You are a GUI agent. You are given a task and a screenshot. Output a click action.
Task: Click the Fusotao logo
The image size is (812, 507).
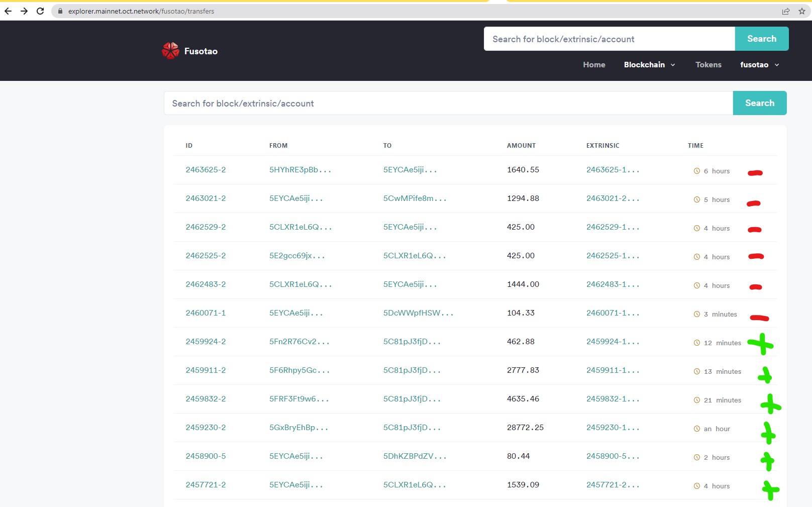click(170, 50)
